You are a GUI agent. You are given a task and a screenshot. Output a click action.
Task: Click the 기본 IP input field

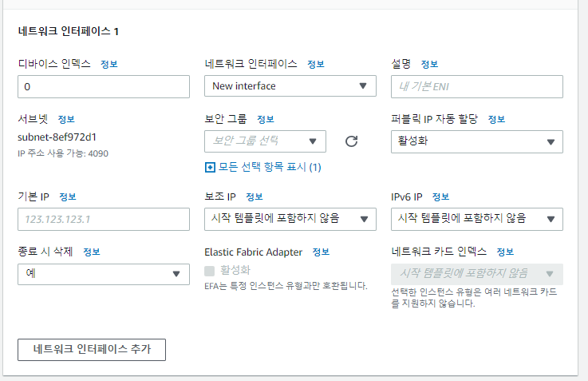tap(104, 219)
